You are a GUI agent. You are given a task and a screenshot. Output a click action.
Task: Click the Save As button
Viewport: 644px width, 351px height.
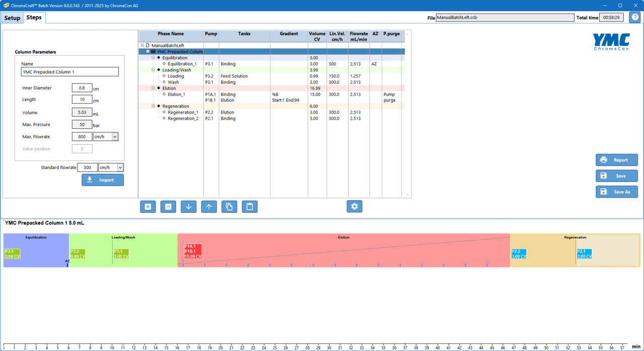point(617,192)
